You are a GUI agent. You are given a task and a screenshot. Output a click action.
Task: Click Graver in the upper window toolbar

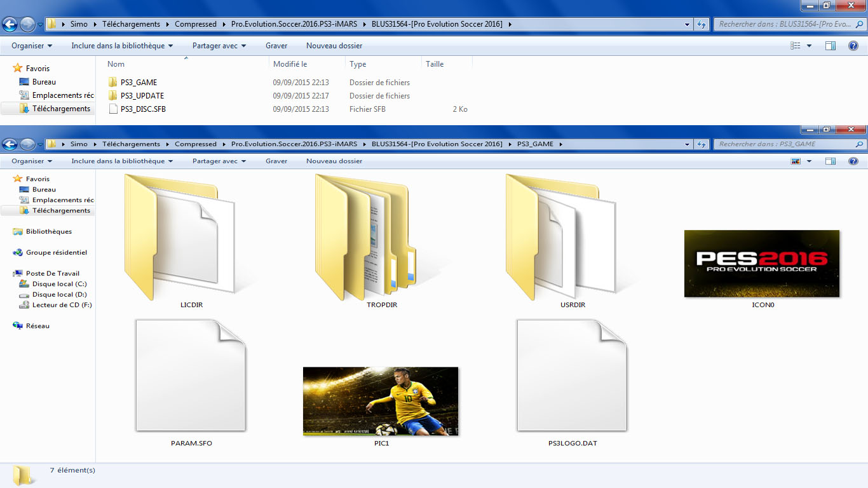pos(276,46)
